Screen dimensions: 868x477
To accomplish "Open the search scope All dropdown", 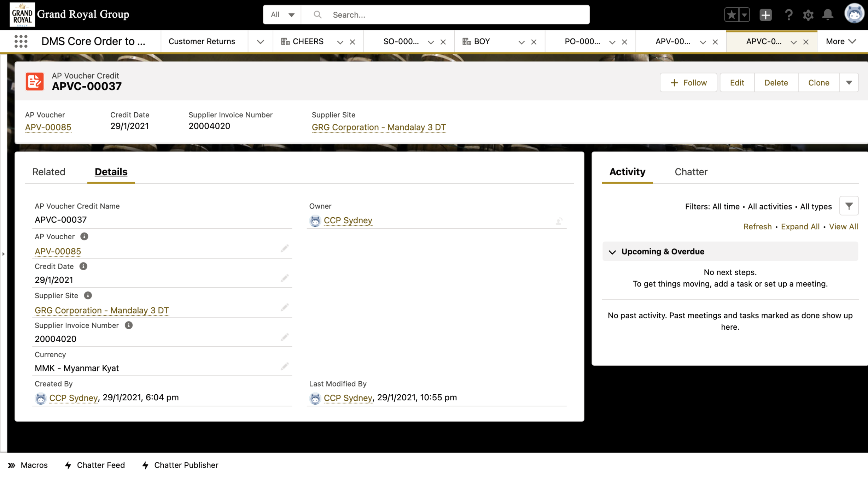I will point(282,15).
